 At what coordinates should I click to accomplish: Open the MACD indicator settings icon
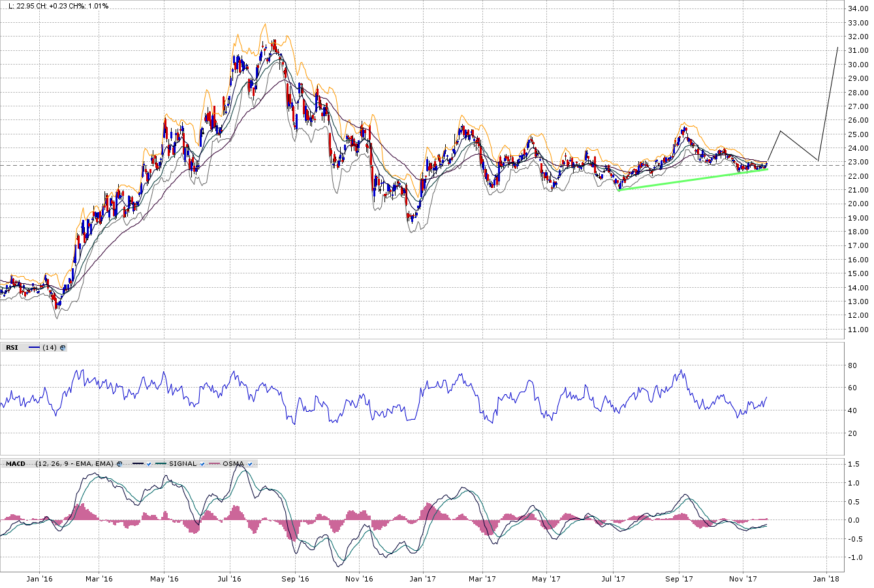(119, 464)
